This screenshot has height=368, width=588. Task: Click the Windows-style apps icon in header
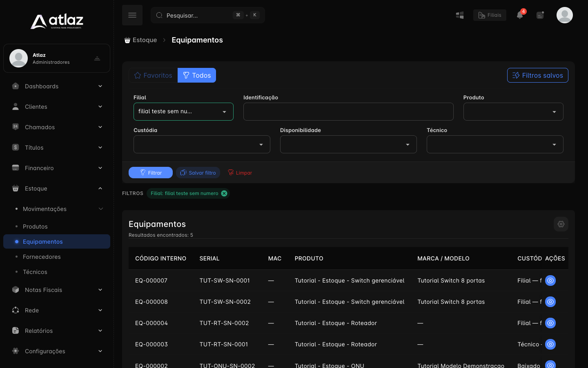[460, 15]
